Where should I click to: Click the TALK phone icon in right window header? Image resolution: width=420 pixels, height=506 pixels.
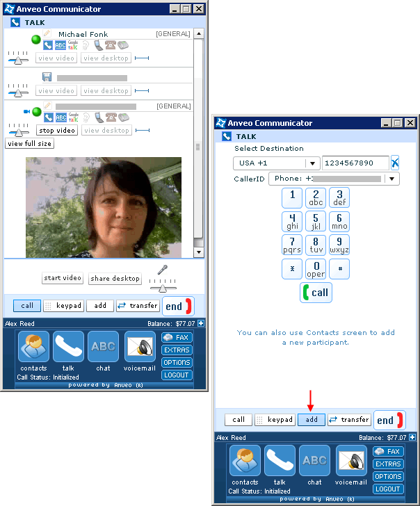click(x=226, y=136)
